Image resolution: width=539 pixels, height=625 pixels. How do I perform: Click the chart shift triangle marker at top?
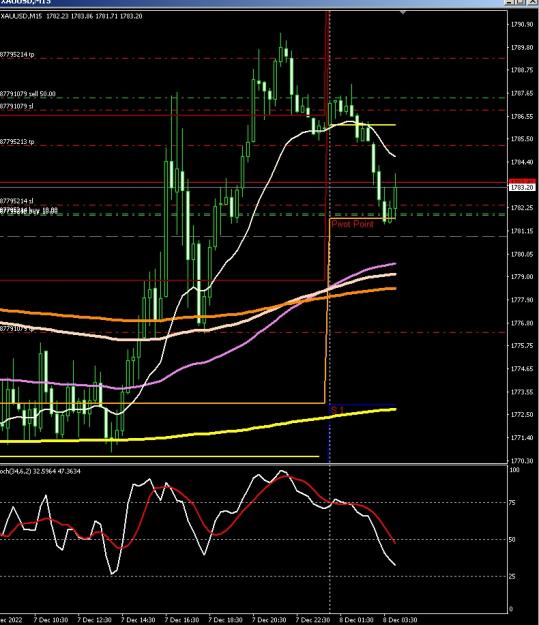pyautogui.click(x=403, y=13)
